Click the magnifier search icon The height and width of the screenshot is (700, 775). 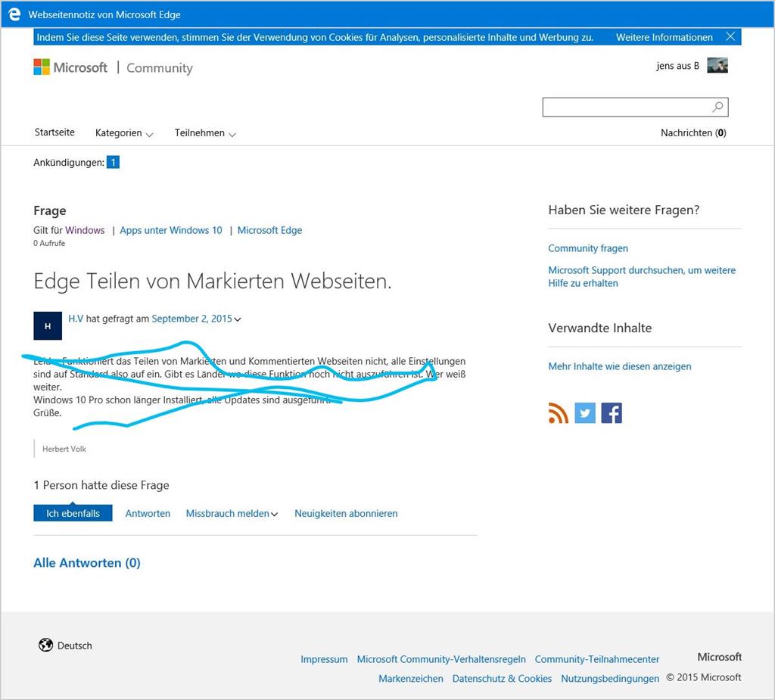click(x=717, y=107)
